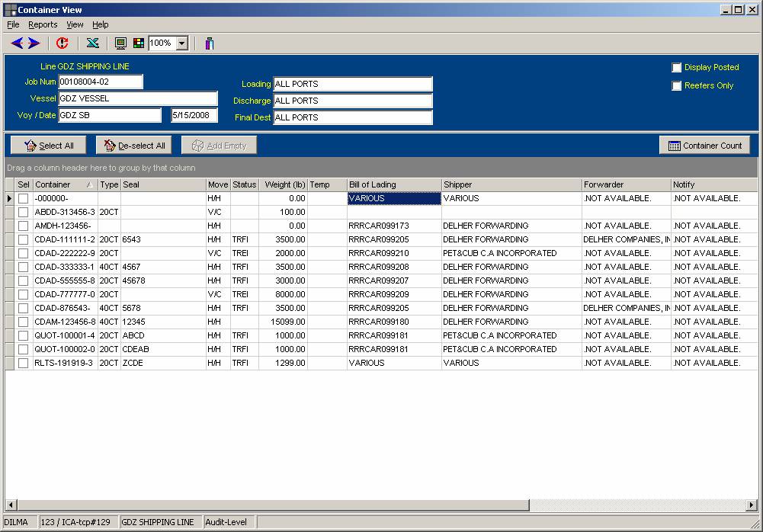Open the 100% zoom dropdown

click(182, 43)
